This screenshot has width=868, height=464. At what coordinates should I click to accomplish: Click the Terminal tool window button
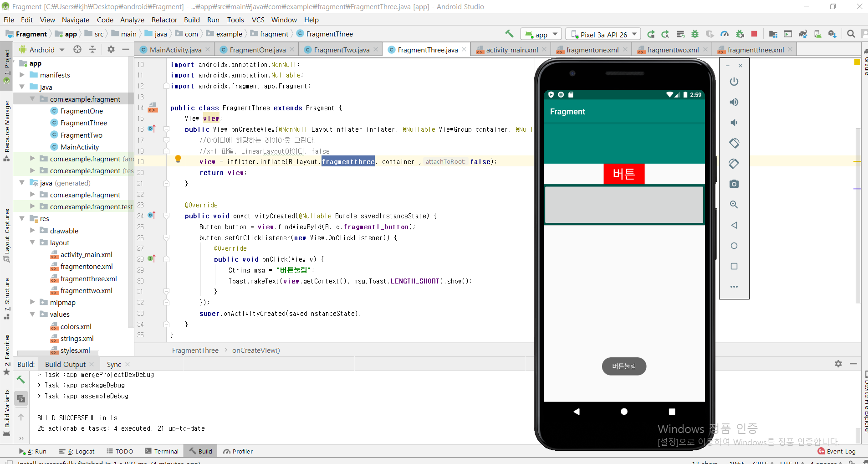[162, 451]
